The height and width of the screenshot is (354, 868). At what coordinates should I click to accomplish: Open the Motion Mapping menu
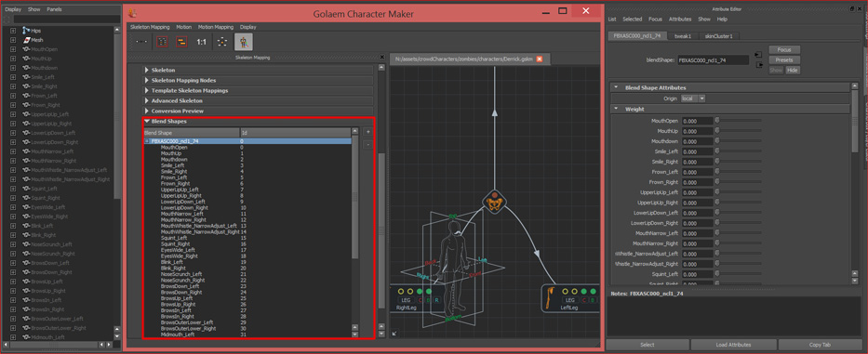[x=216, y=27]
